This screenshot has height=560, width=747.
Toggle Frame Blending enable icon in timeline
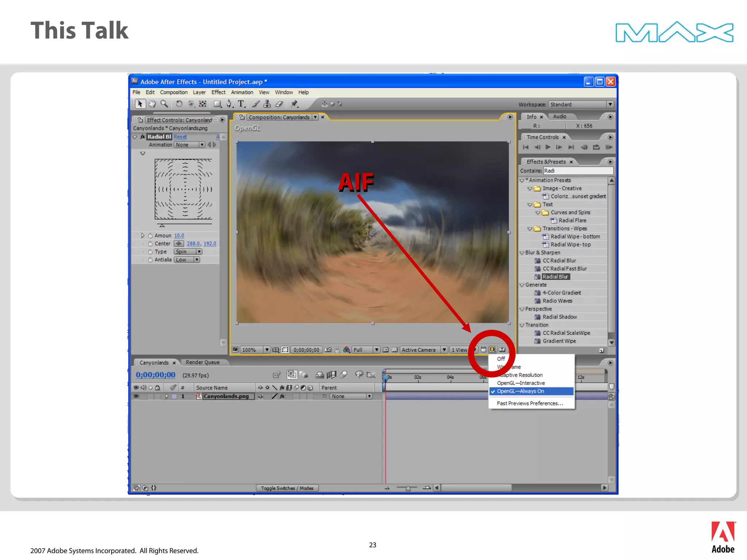click(332, 375)
